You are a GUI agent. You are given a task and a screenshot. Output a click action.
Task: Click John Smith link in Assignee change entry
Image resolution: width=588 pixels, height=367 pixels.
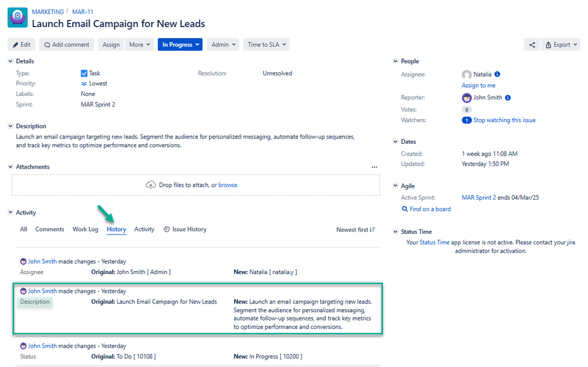(42, 262)
